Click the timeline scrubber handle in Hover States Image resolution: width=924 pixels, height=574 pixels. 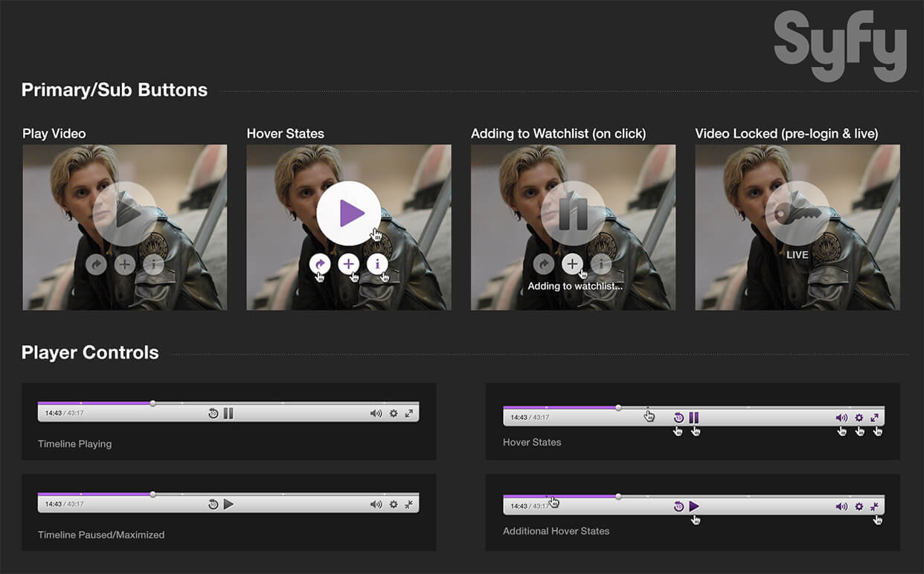617,407
